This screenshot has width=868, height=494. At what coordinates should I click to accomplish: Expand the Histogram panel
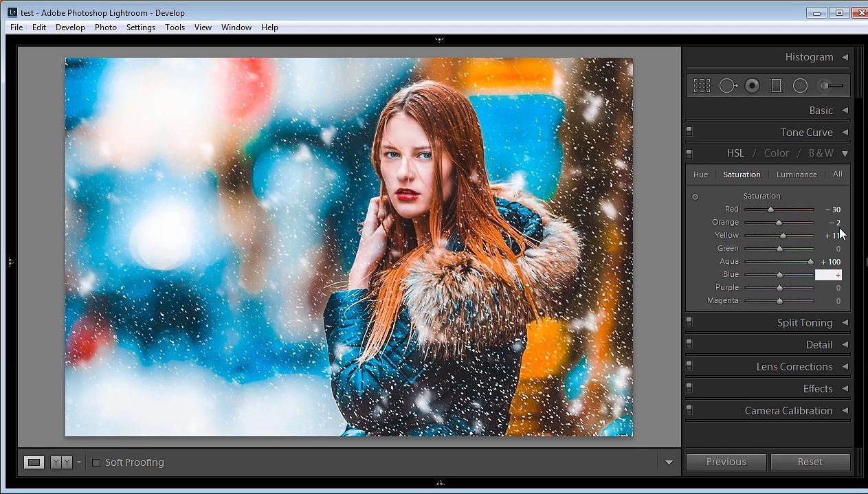[845, 57]
